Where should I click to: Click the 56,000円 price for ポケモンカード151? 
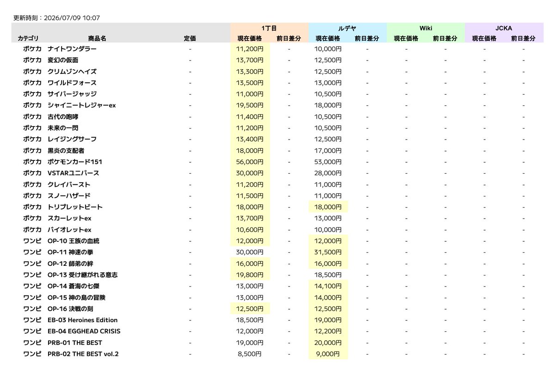pyautogui.click(x=250, y=162)
